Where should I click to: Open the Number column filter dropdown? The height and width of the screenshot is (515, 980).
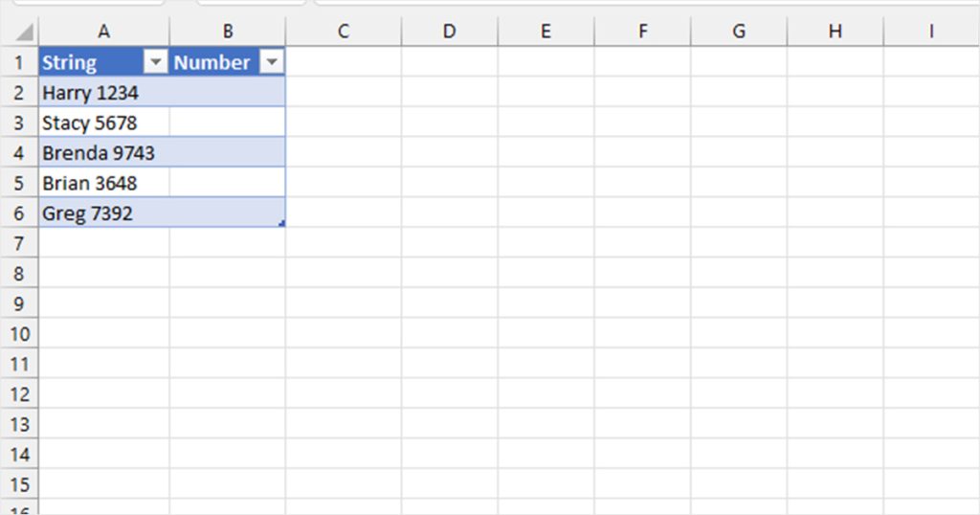pos(271,62)
